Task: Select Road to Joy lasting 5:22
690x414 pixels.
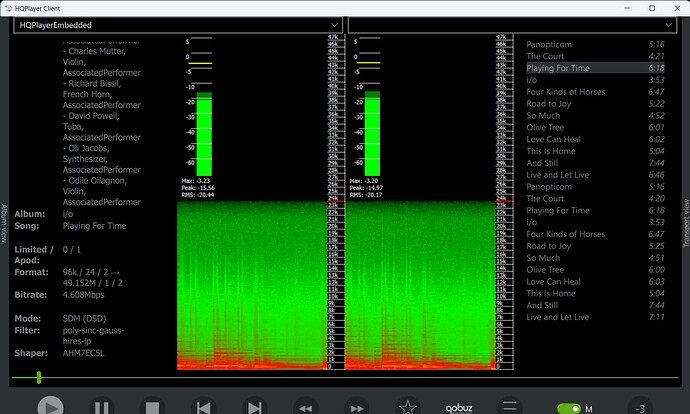Action: pyautogui.click(x=595, y=103)
